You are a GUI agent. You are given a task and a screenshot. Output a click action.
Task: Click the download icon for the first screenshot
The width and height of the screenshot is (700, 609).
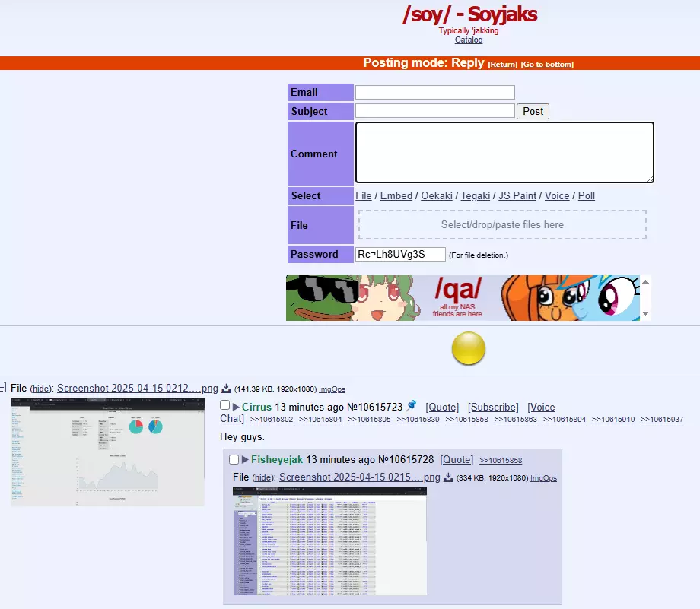pyautogui.click(x=226, y=389)
